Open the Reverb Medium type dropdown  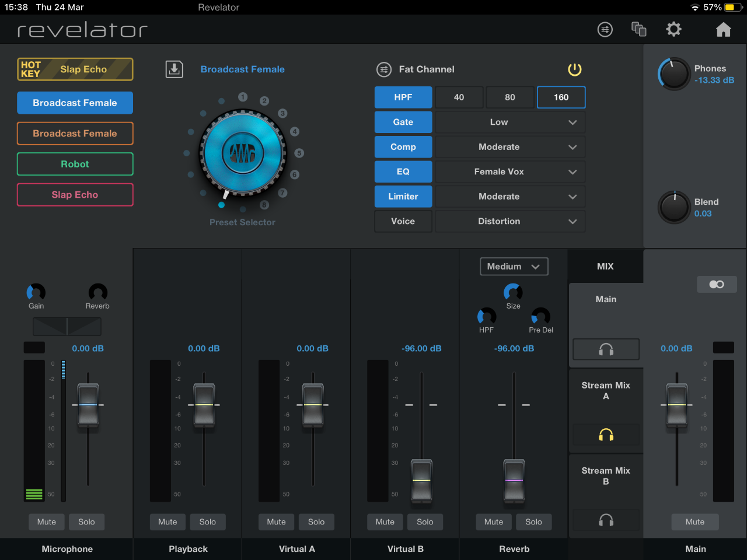coord(514,267)
